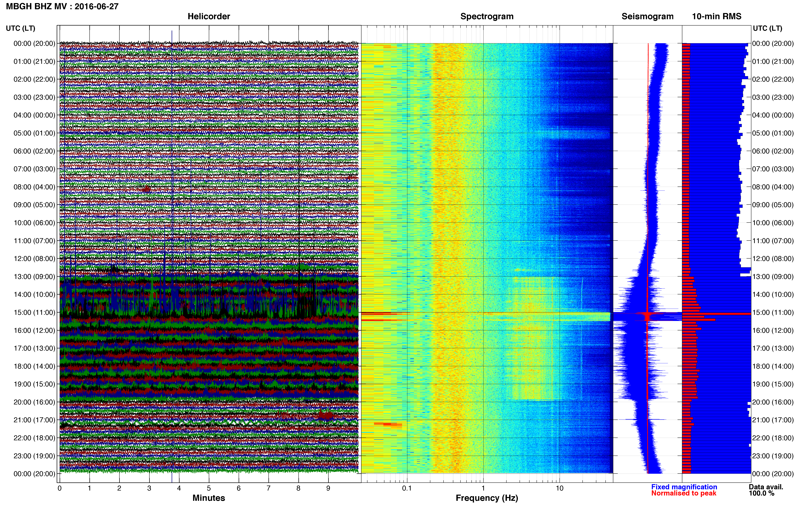812x508 pixels.
Task: Click the 09:00 (05:00) label beside the RMS panel
Action: click(x=773, y=205)
